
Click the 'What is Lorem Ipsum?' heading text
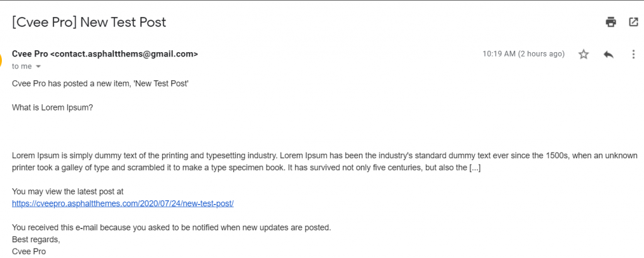[x=53, y=108]
